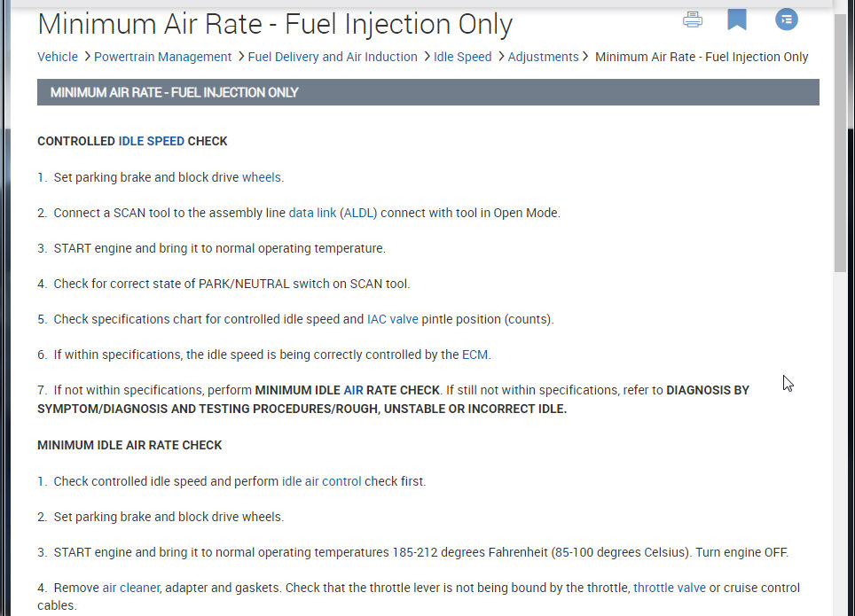Click the print icon
855x616 pixels.
693,19
